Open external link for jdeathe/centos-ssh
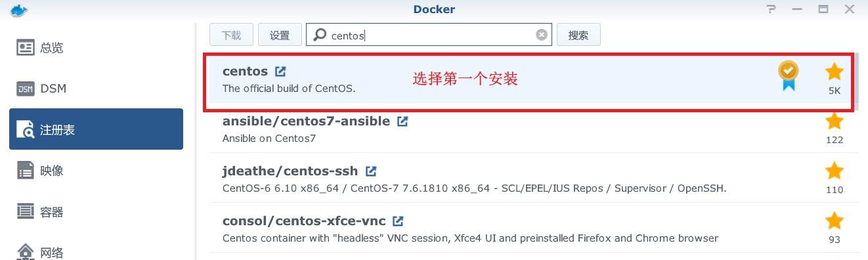The width and height of the screenshot is (868, 260). (x=371, y=171)
